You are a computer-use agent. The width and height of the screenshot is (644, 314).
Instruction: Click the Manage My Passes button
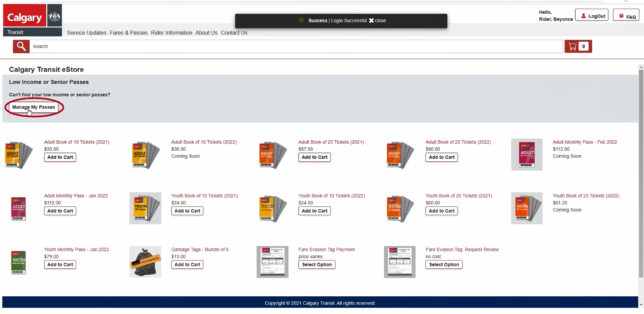pyautogui.click(x=33, y=107)
